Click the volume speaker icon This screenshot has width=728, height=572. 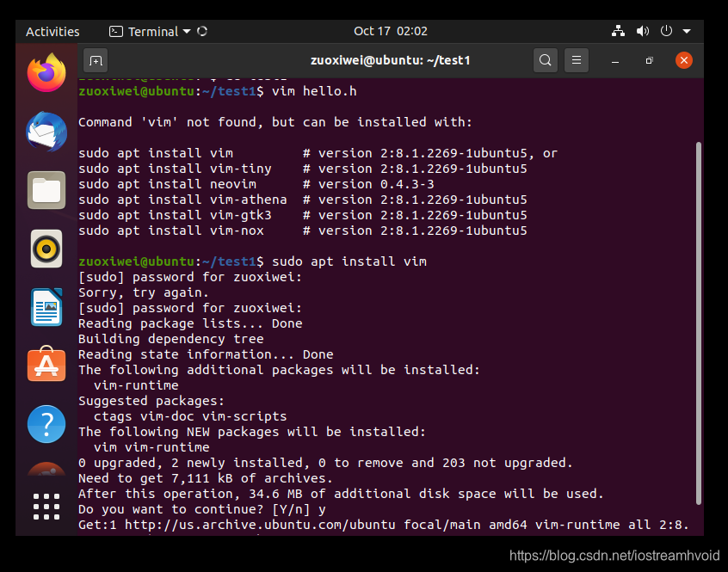[643, 31]
